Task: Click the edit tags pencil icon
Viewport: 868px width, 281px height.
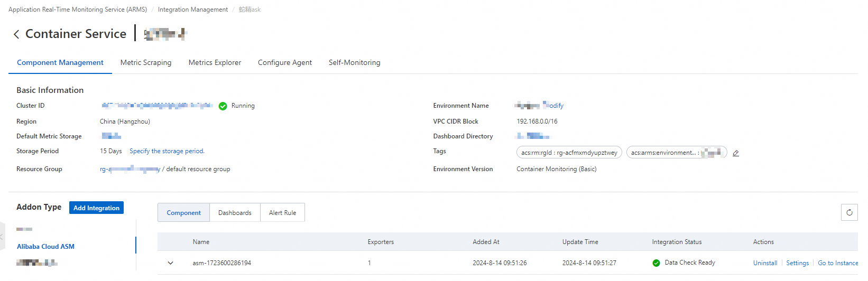Action: click(x=736, y=153)
